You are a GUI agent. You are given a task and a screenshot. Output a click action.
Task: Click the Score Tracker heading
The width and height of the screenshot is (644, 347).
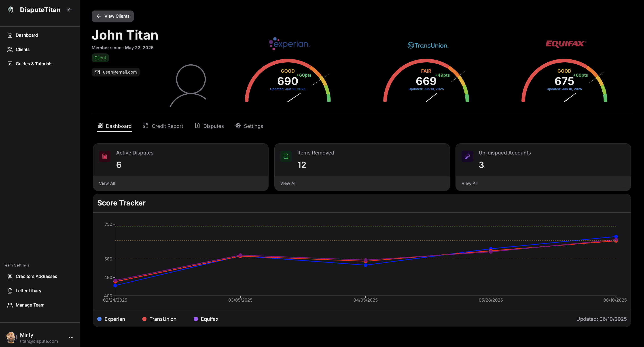coord(121,203)
